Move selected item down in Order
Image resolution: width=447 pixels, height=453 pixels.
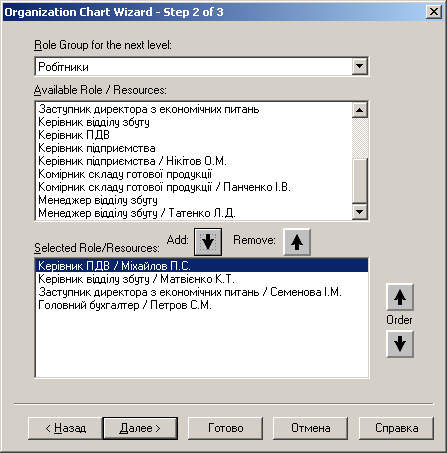pos(400,344)
